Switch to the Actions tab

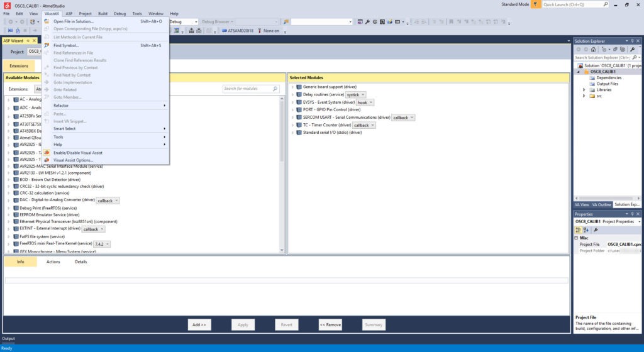pos(53,261)
